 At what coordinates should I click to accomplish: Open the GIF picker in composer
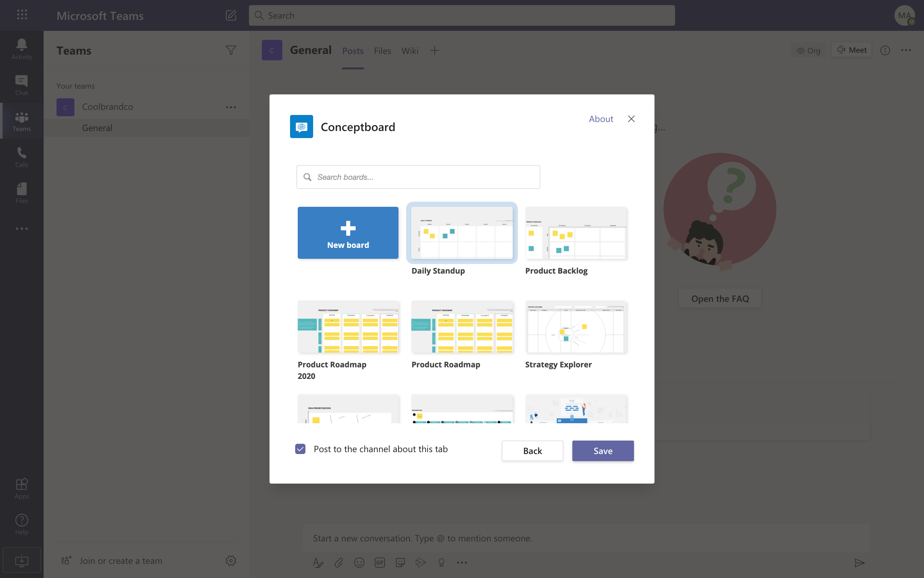click(x=380, y=563)
